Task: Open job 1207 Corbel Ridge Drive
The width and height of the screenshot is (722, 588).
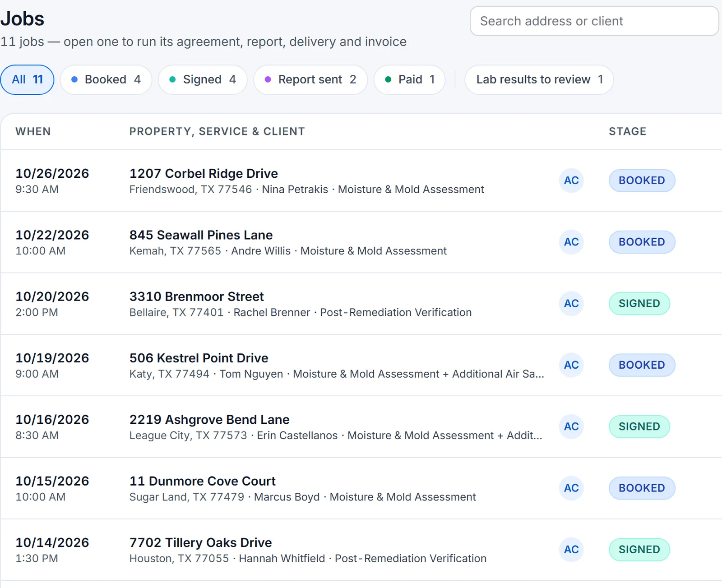Action: 204,174
